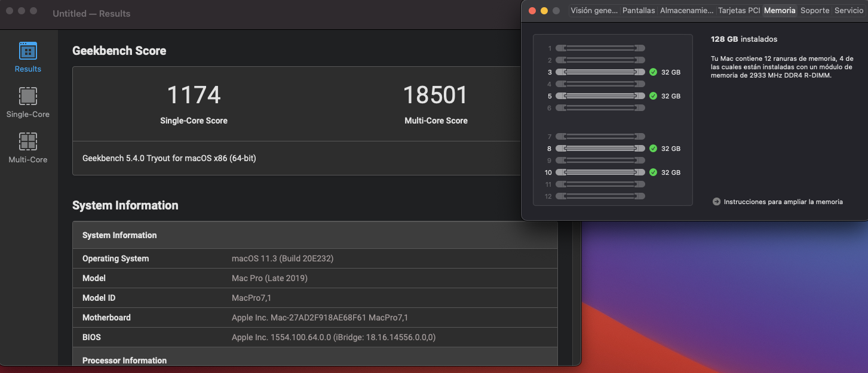Switch to the Visión general tab
This screenshot has height=373, width=868.
[594, 11]
